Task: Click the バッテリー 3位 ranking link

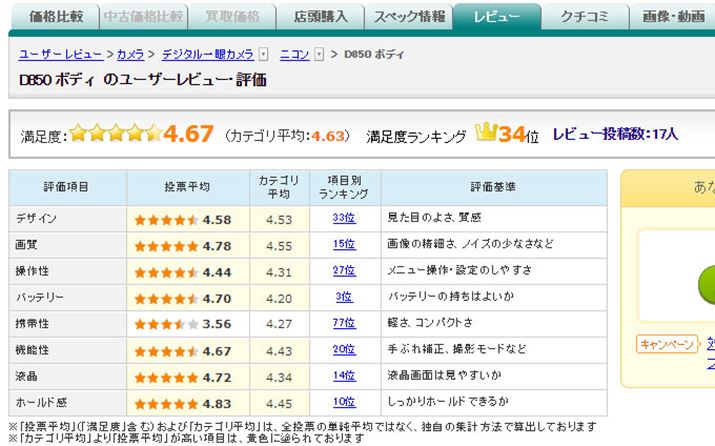Action: coord(344,297)
